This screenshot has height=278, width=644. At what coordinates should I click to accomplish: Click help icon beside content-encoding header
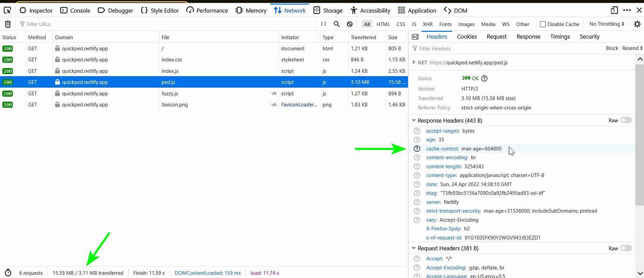coord(417,158)
